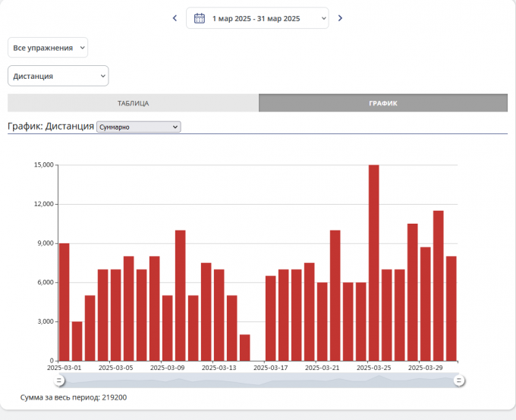Open the date range 1 мар – 31 мар dropdown
516x420 pixels.
click(257, 18)
